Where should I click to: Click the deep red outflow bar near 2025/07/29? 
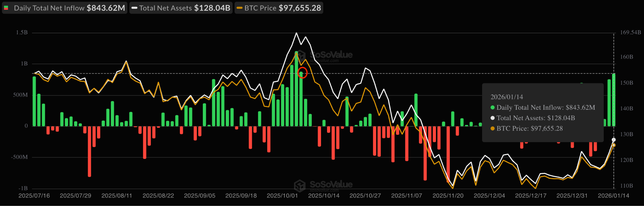pos(89,151)
